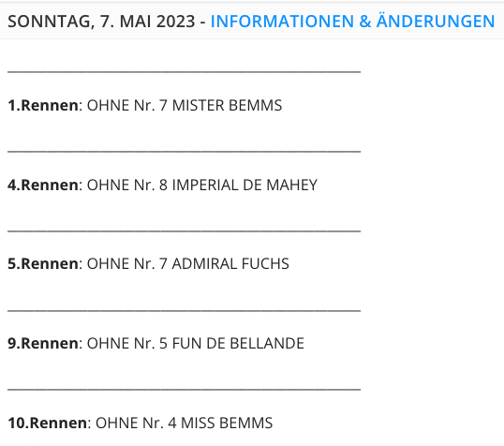This screenshot has height=446, width=504.
Task: Click OHNE Nr. 5 in the 9.Rennen line
Action: coord(127,343)
